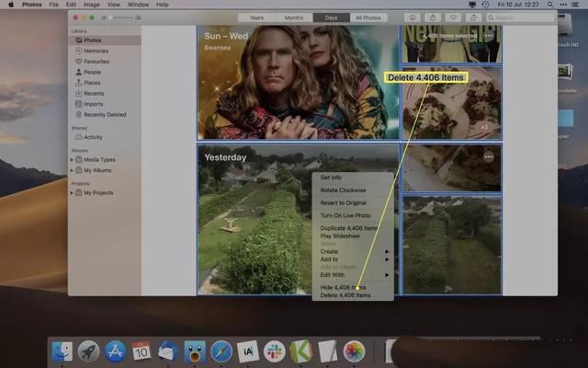
Task: Launch Safari from the Dock
Action: [221, 351]
